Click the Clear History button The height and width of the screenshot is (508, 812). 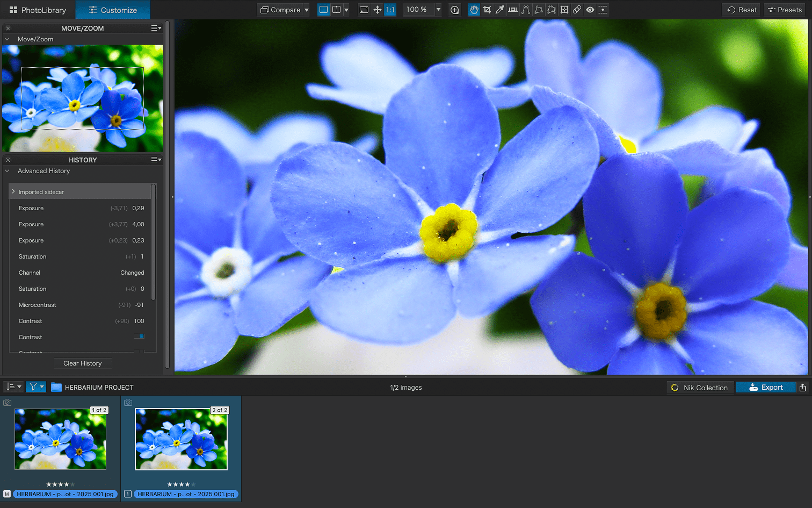(x=83, y=363)
